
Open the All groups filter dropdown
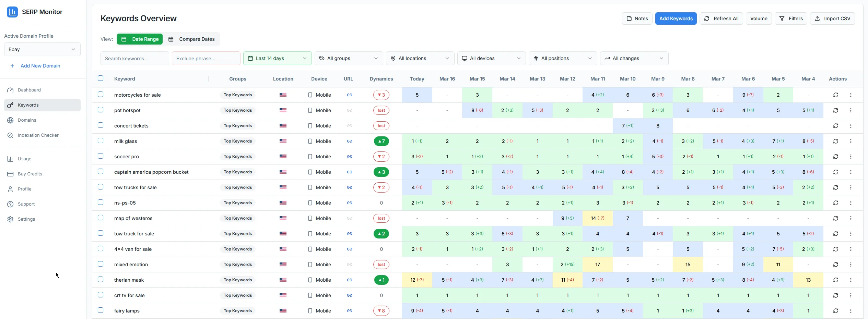click(x=349, y=58)
